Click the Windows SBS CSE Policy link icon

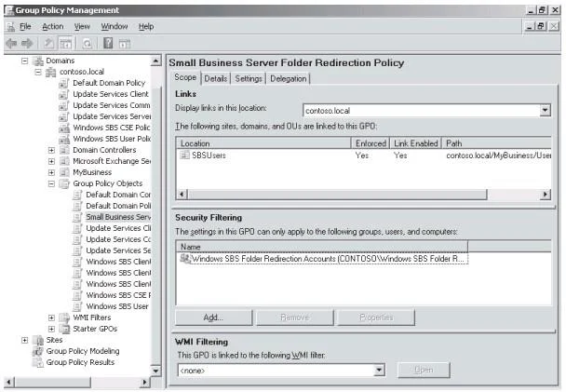pyautogui.click(x=64, y=128)
